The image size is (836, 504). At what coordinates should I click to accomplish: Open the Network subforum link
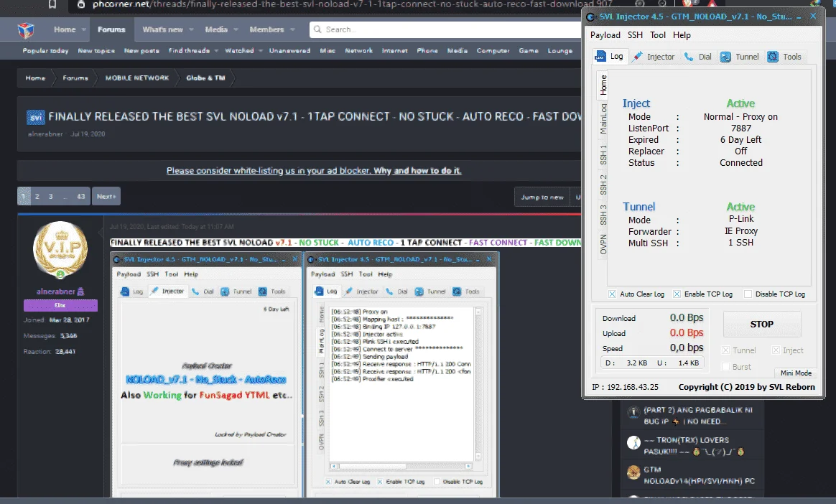click(x=359, y=50)
